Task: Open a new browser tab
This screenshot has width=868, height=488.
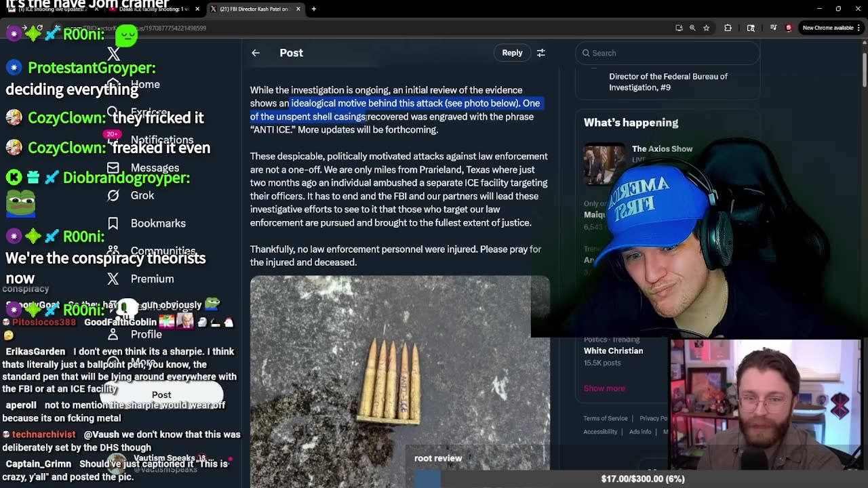Action: click(314, 9)
